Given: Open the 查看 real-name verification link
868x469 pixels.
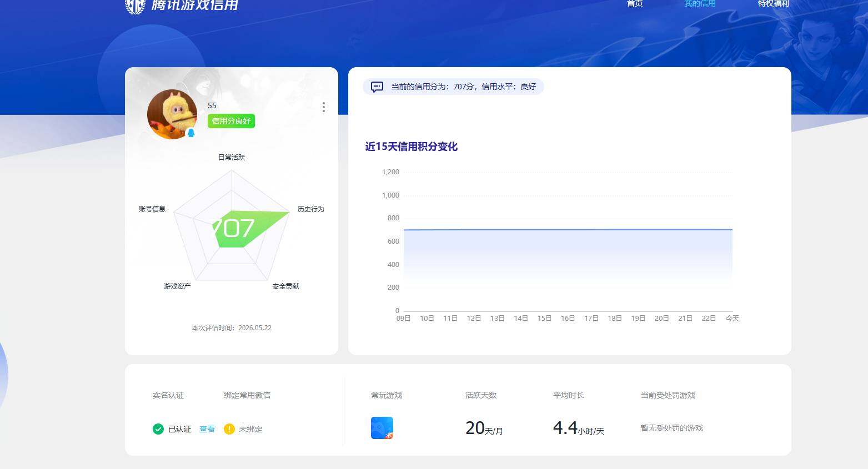Looking at the screenshot, I should tap(207, 429).
